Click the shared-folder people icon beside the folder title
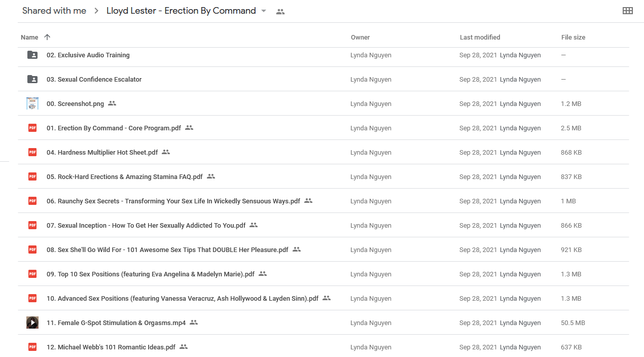The width and height of the screenshot is (644, 357). [280, 12]
